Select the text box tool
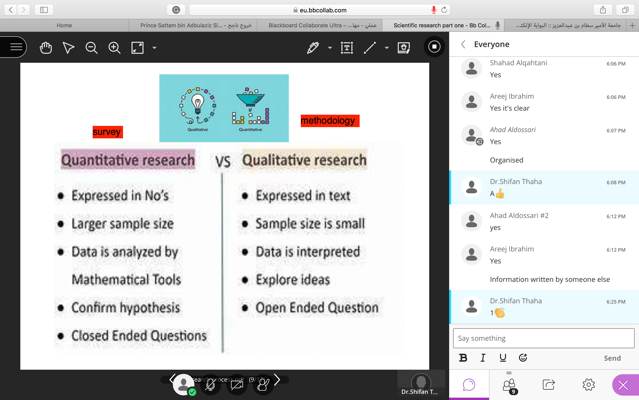Screen dimensions: 639x400 347,47
